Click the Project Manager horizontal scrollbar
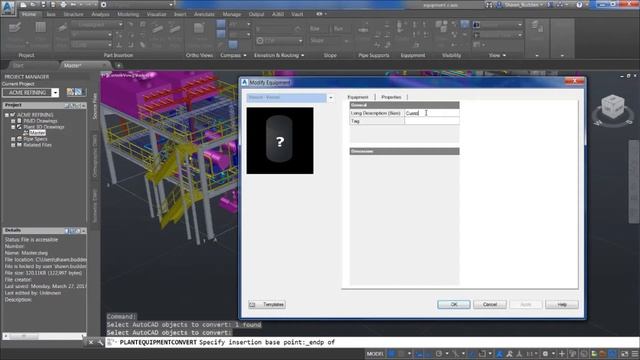 (44, 336)
